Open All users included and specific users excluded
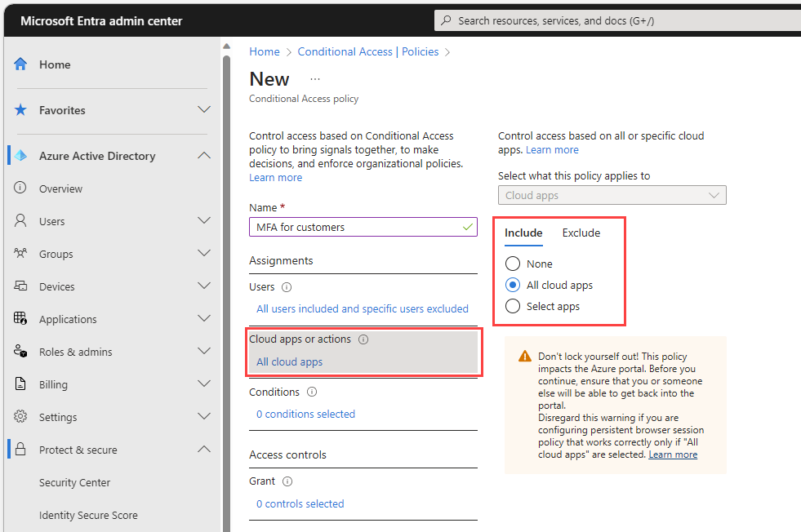This screenshot has width=801, height=532. (363, 309)
